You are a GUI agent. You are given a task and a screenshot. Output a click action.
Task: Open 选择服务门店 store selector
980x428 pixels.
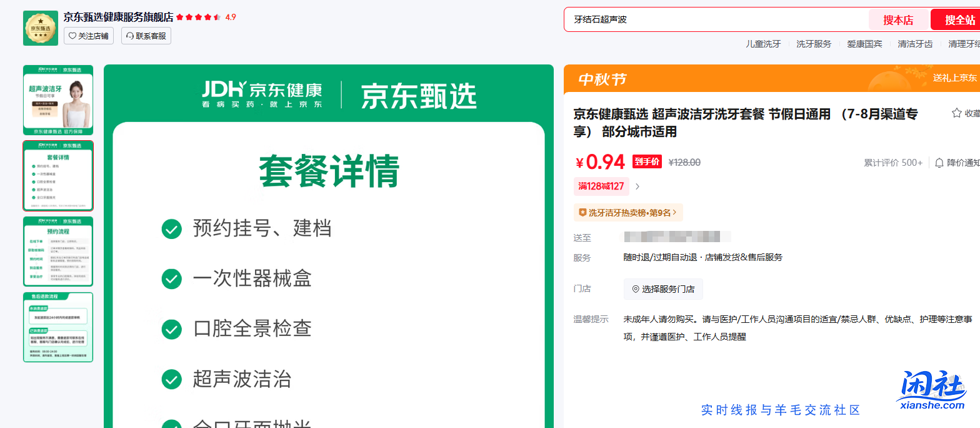click(x=663, y=289)
